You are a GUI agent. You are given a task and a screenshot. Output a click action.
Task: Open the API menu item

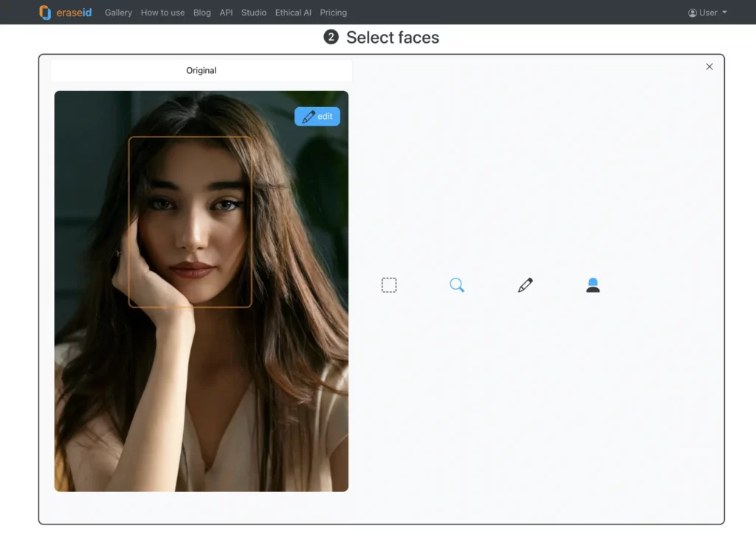[226, 13]
